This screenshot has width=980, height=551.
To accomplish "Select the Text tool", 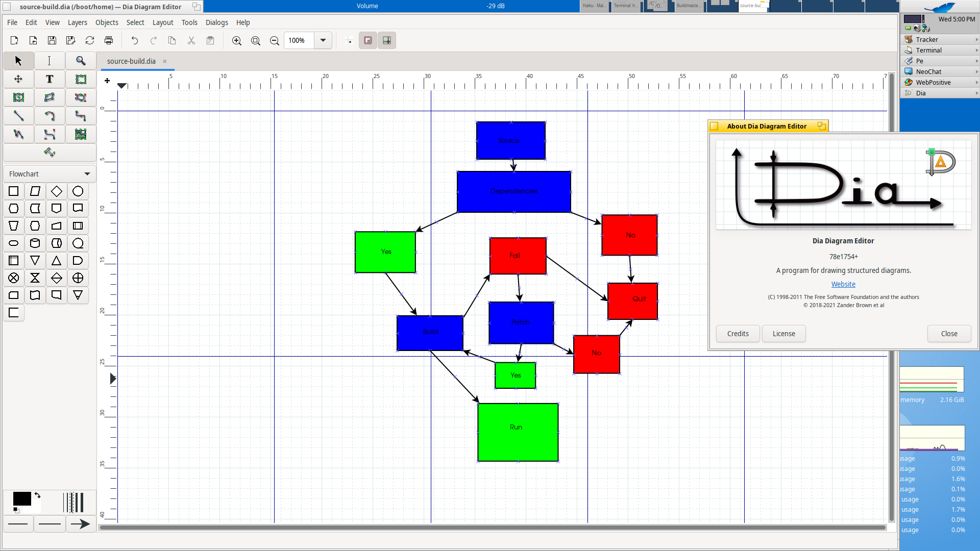I will click(x=50, y=79).
